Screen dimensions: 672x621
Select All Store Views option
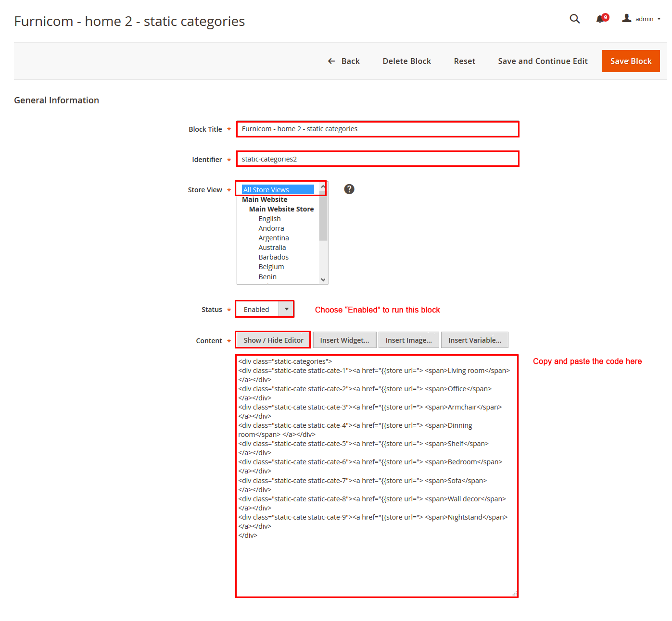point(278,190)
